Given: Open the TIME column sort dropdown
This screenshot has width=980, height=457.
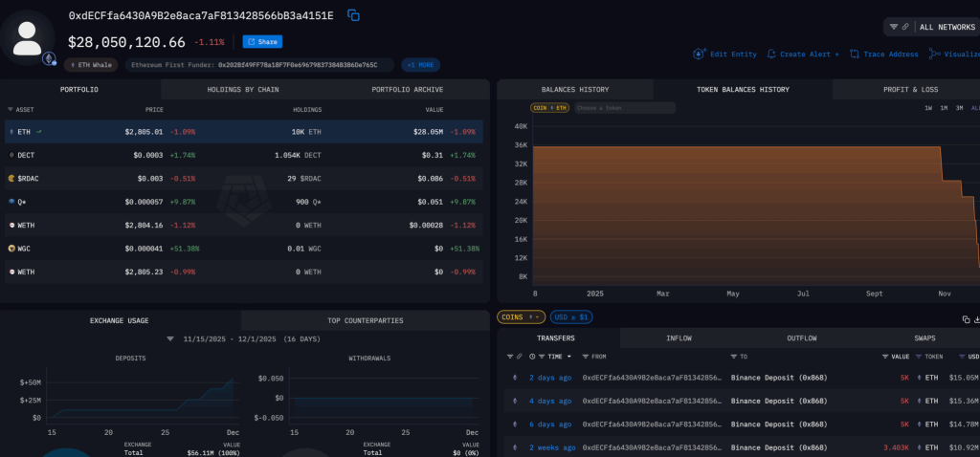Looking at the screenshot, I should pyautogui.click(x=568, y=357).
